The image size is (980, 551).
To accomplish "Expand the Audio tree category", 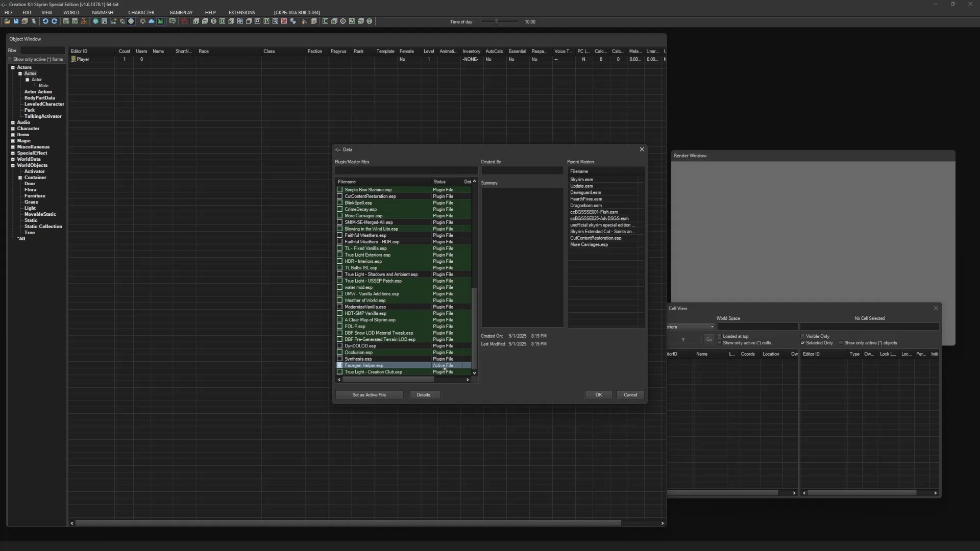I will [x=13, y=122].
